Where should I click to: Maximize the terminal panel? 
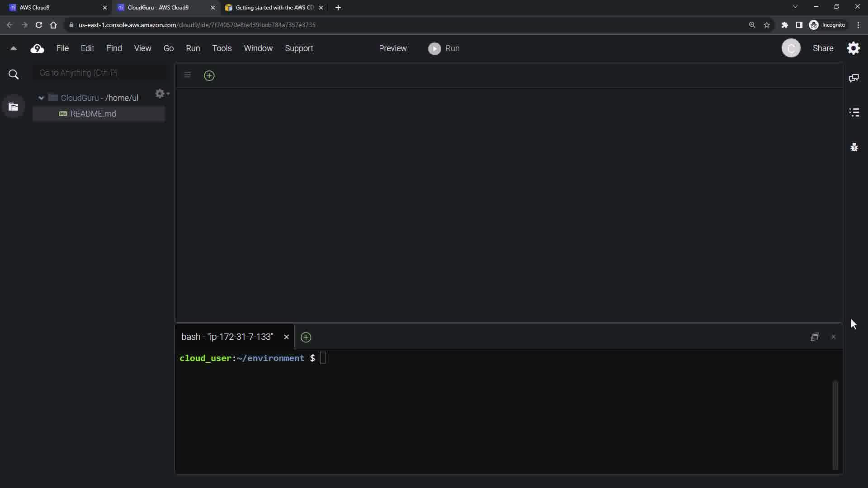point(815,337)
